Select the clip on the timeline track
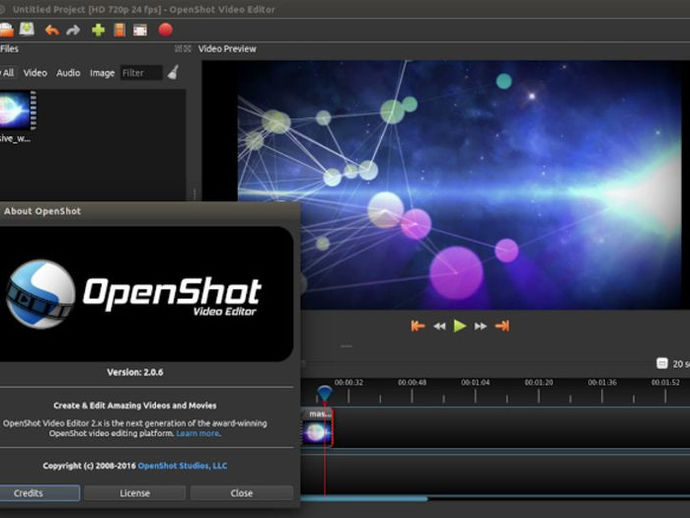The height and width of the screenshot is (518, 690). [x=317, y=427]
